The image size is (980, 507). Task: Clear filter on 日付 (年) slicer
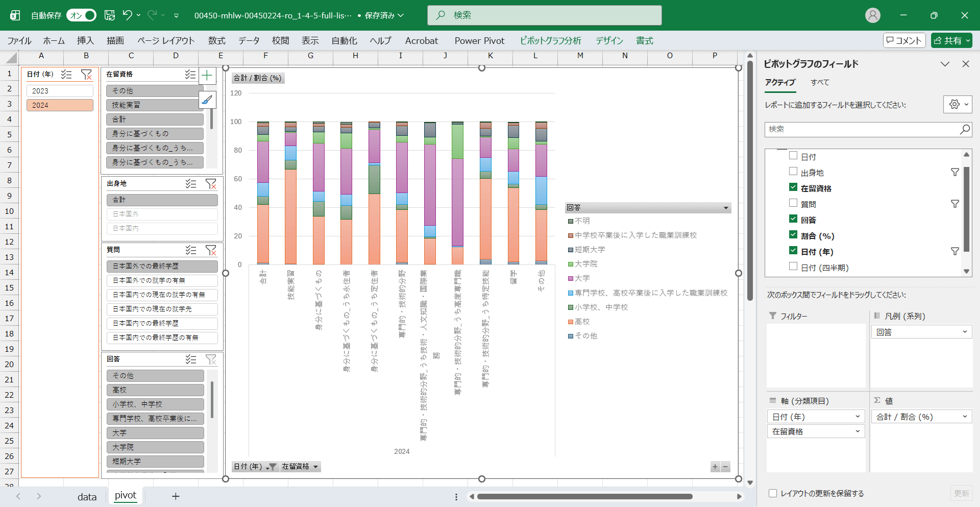(86, 75)
